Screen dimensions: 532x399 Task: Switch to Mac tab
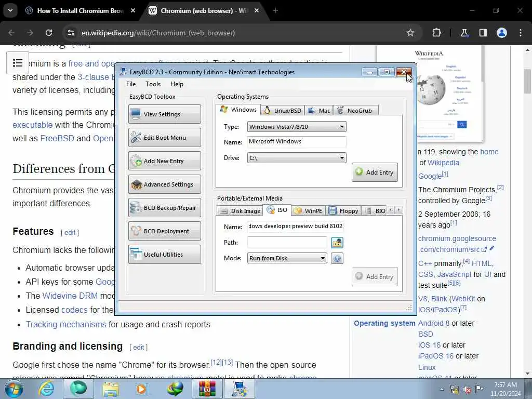tap(319, 111)
